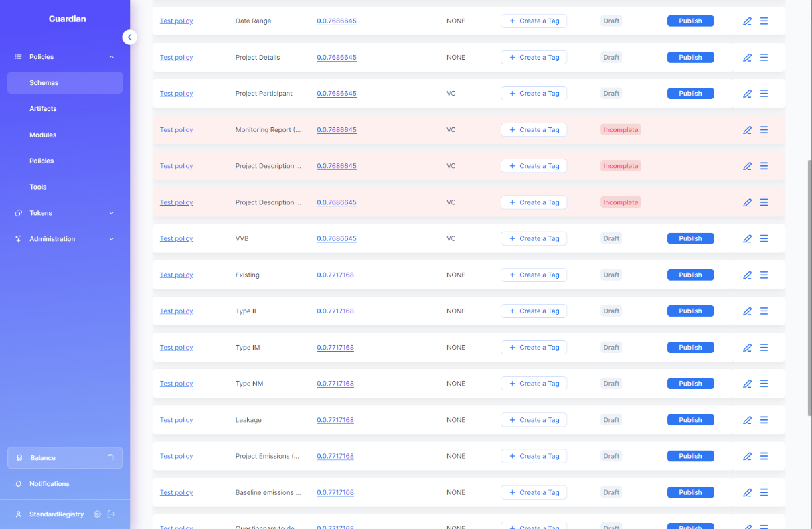This screenshot has width=812, height=529.
Task: Collapse the sidebar with the arrow button
Action: click(129, 37)
